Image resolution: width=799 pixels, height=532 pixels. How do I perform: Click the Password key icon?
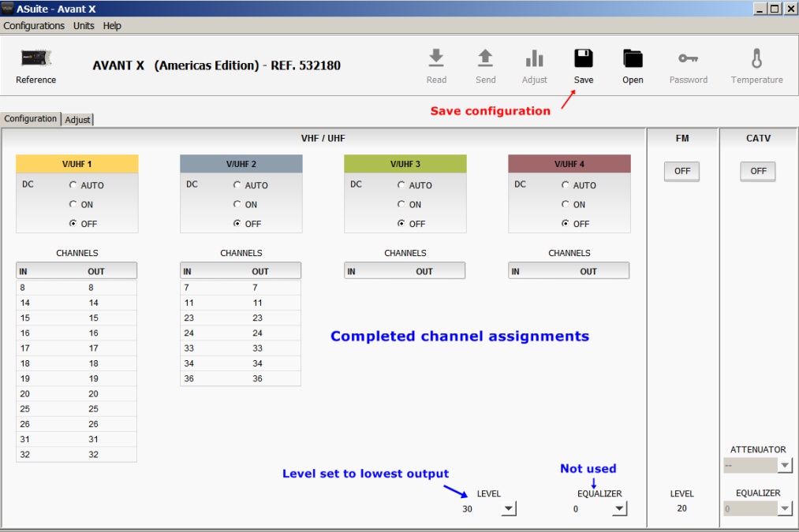(688, 58)
